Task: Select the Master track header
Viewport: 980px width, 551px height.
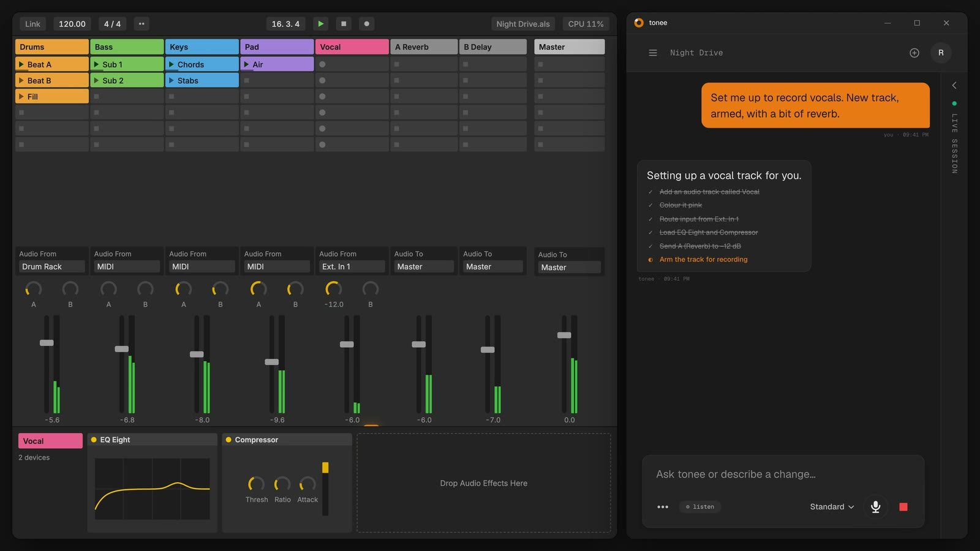Action: (x=570, y=47)
